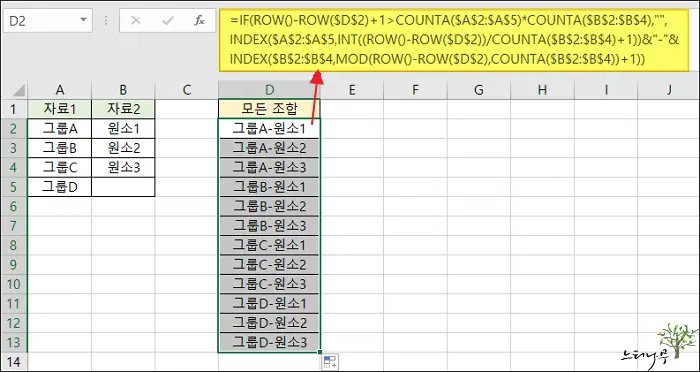700x372 pixels.
Task: Open the Name Box dropdown arrow
Action: (83, 20)
